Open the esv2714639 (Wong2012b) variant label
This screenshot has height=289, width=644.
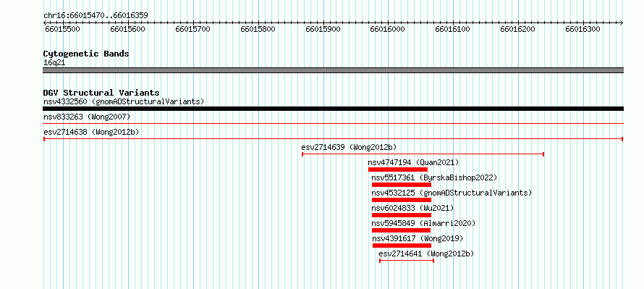coord(349,147)
